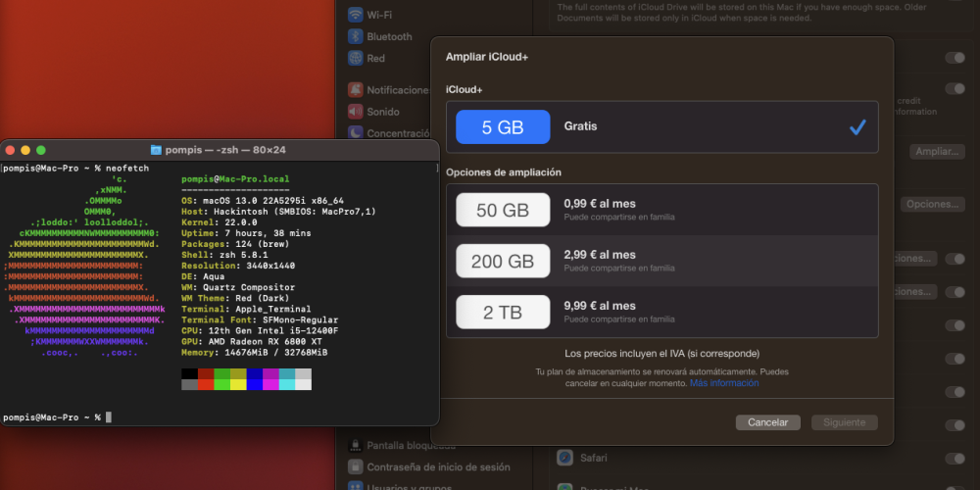Click the 'Host: Hackintosh' line in Terminal
This screenshot has width=980, height=490.
278,212
